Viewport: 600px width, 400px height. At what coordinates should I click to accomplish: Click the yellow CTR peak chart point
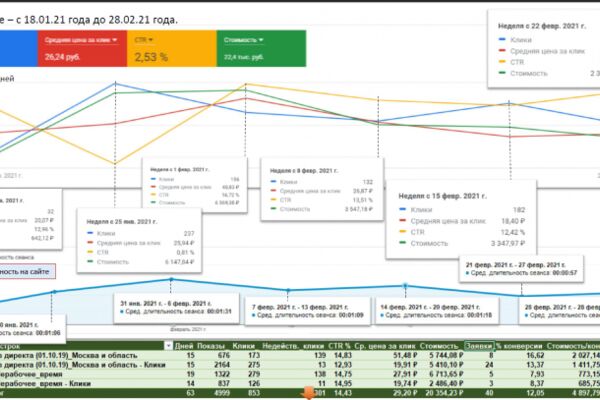coord(246,84)
